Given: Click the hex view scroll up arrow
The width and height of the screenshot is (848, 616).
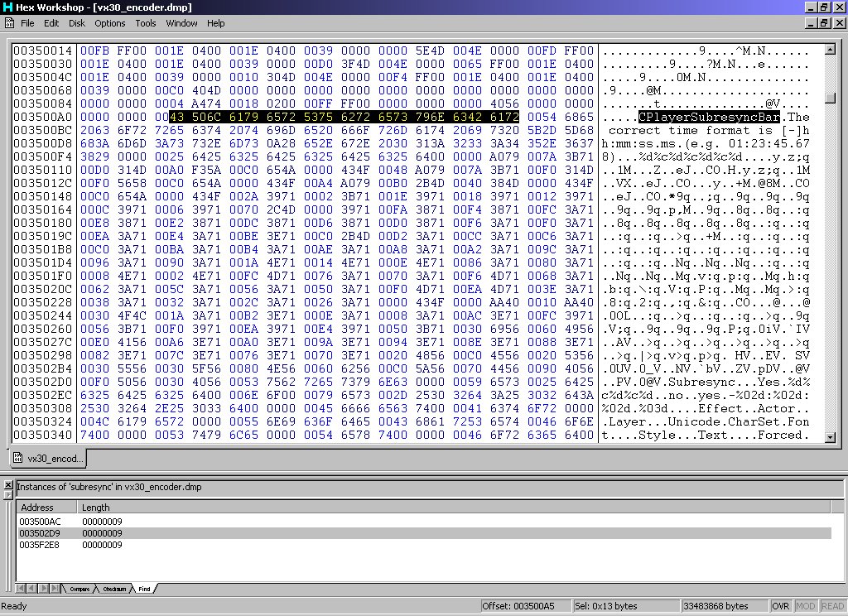Looking at the screenshot, I should (830, 50).
